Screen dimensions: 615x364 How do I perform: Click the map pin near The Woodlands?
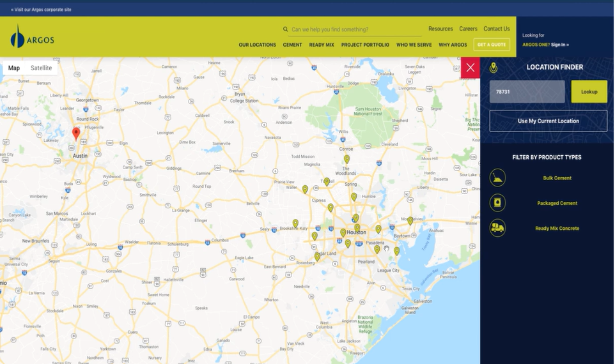tap(346, 159)
